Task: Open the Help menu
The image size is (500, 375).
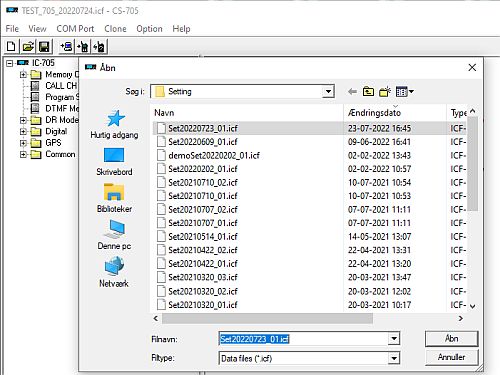Action: (x=181, y=29)
